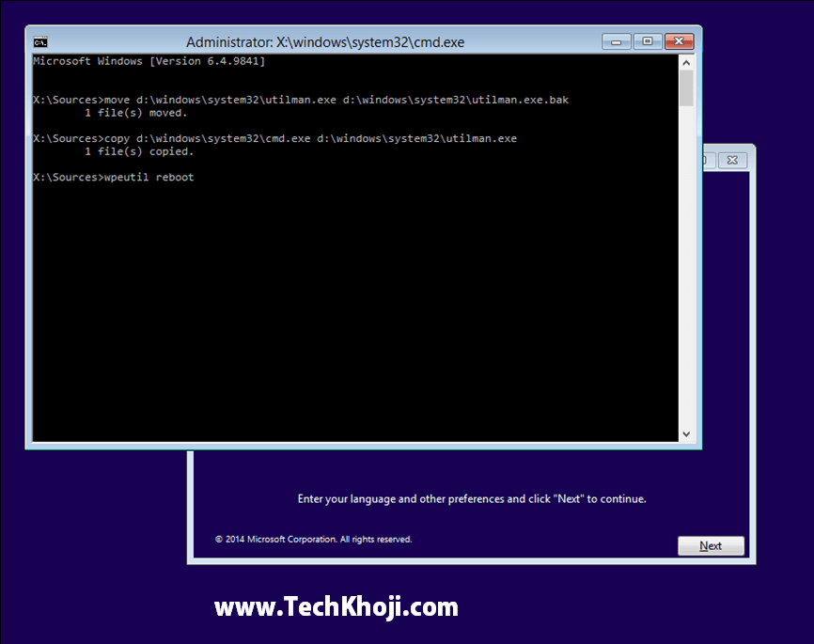This screenshot has width=814, height=644.
Task: Click the 'wpeutil reboot' command line
Action: pos(113,177)
